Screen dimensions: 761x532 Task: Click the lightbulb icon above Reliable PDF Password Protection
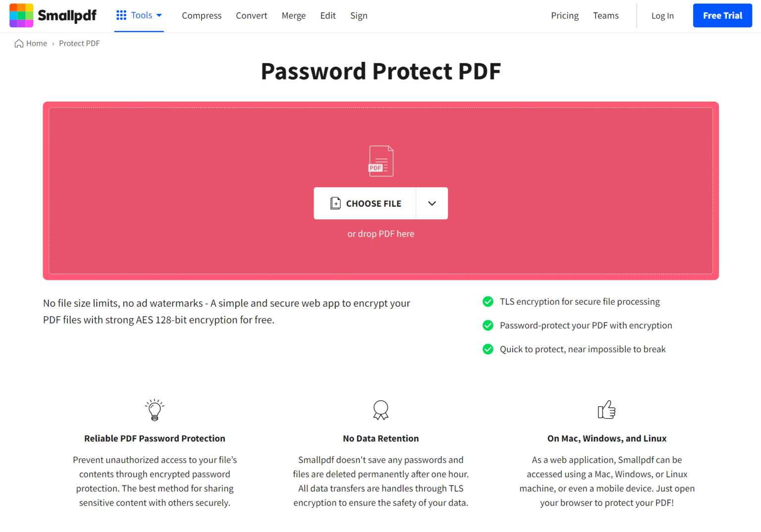pyautogui.click(x=154, y=410)
